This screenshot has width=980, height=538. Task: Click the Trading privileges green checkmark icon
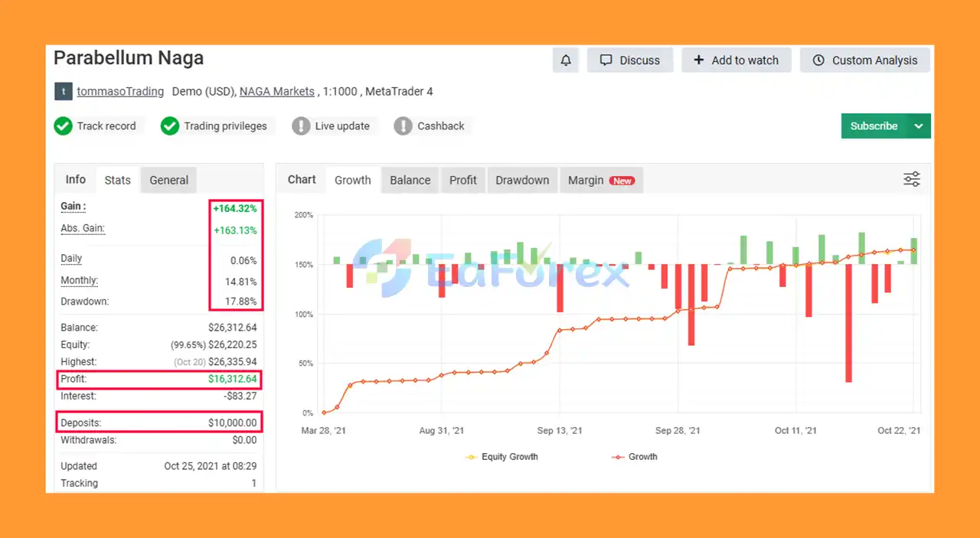click(x=170, y=126)
